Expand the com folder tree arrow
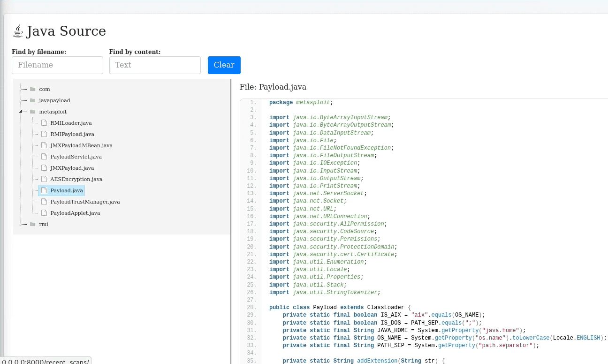 pyautogui.click(x=21, y=89)
